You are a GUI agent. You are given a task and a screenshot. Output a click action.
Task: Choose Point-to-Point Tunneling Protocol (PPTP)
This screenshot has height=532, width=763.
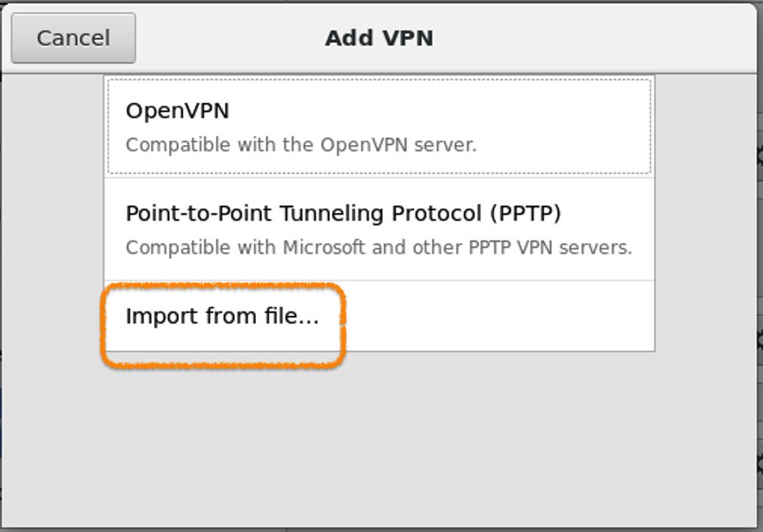(378, 229)
